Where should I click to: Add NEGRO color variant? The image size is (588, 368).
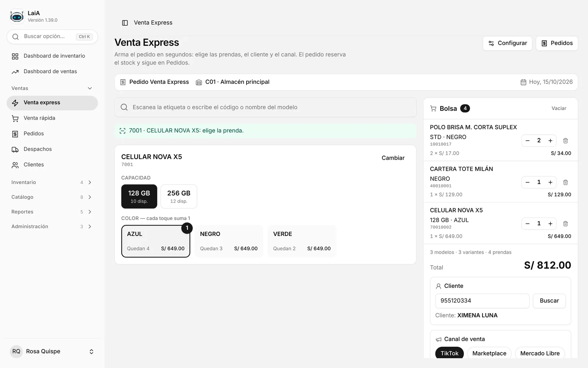point(229,241)
